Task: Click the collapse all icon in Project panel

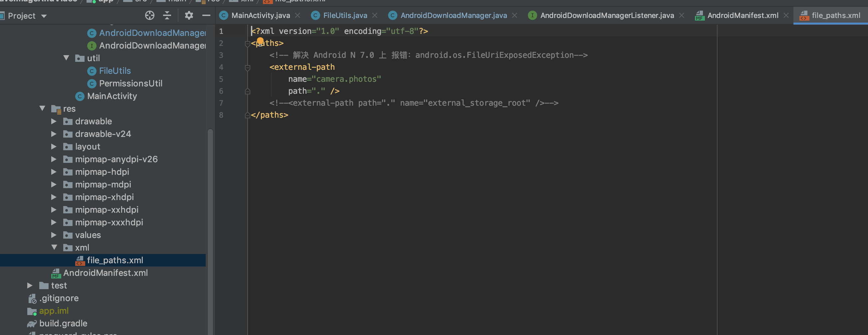Action: (x=167, y=16)
